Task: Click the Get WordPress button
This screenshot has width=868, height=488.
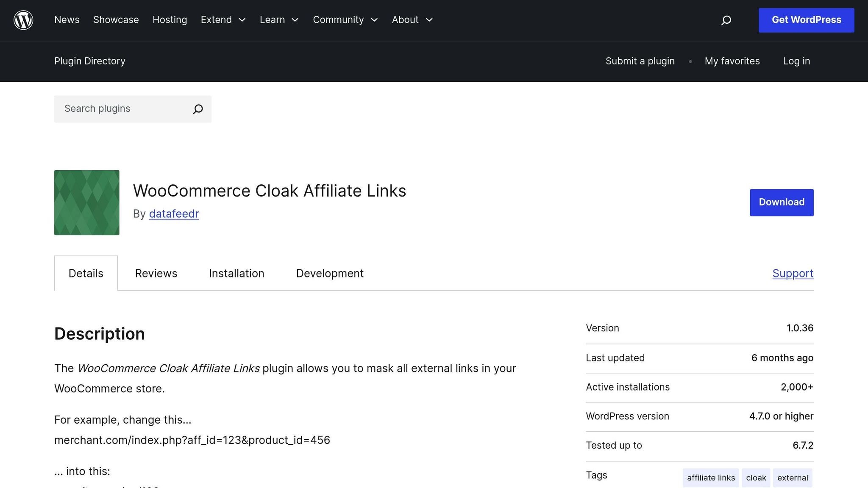Action: (806, 20)
